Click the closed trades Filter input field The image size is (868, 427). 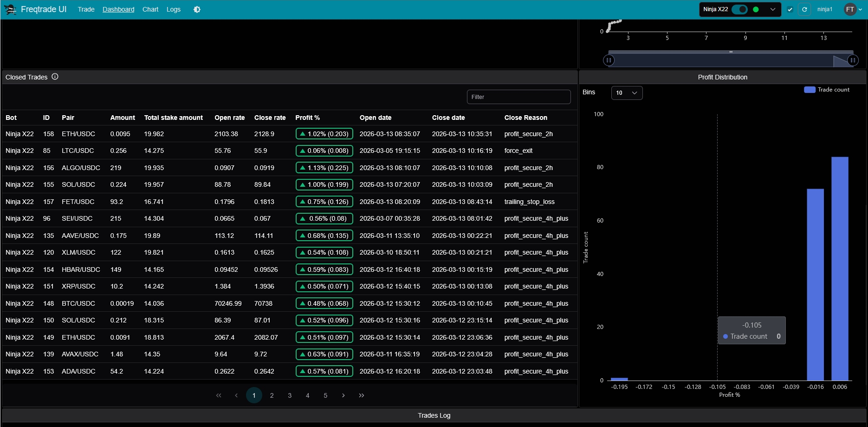518,97
